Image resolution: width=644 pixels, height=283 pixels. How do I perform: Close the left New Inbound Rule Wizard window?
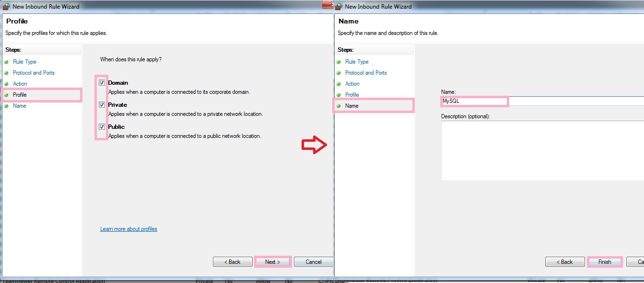327,4
